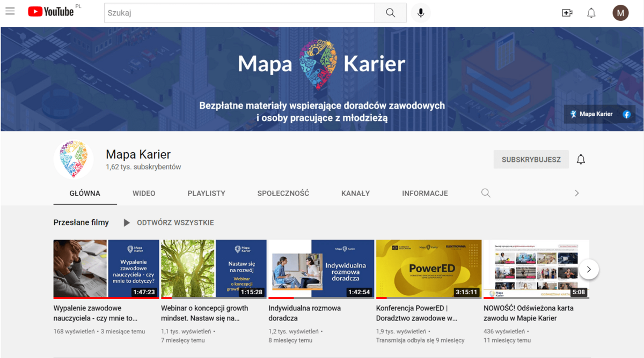The height and width of the screenshot is (358, 644).
Task: Open the notifications bell in header
Action: (x=591, y=13)
